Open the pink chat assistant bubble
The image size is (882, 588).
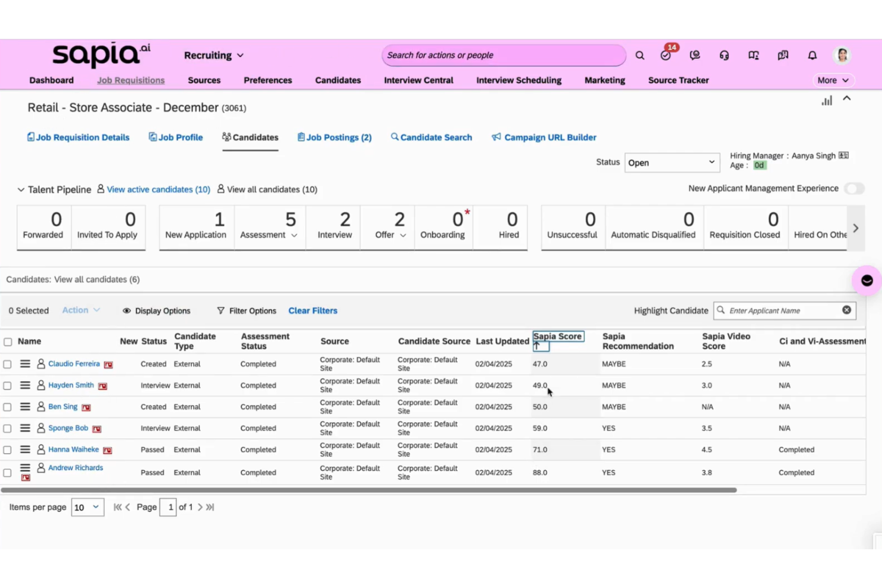(867, 281)
